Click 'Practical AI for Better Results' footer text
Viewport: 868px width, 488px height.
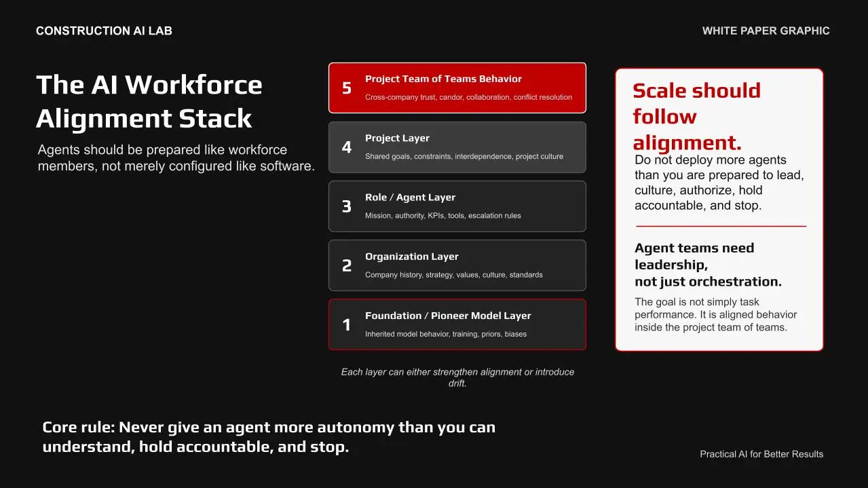coord(761,454)
